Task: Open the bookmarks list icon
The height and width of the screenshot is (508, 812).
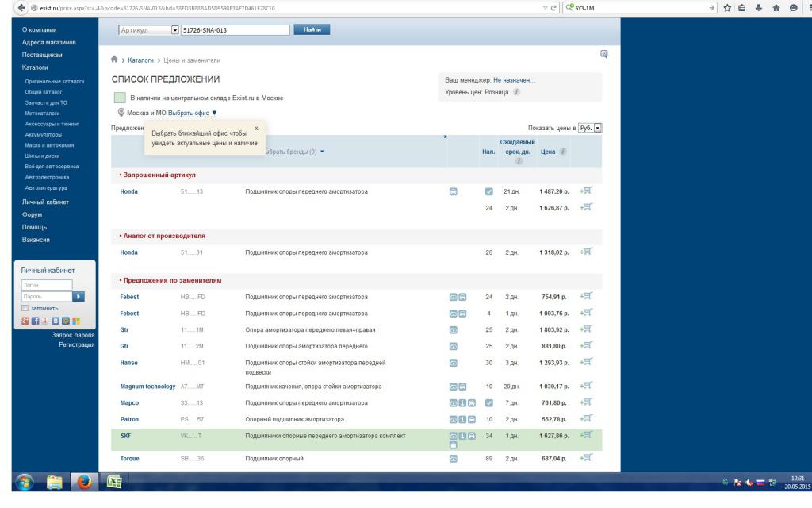Action: click(742, 8)
